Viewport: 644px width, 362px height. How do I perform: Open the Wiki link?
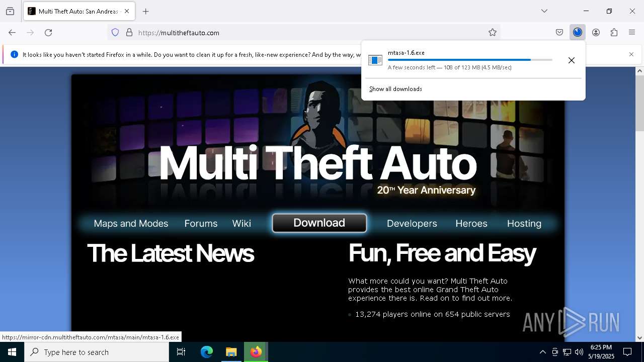[242, 223]
